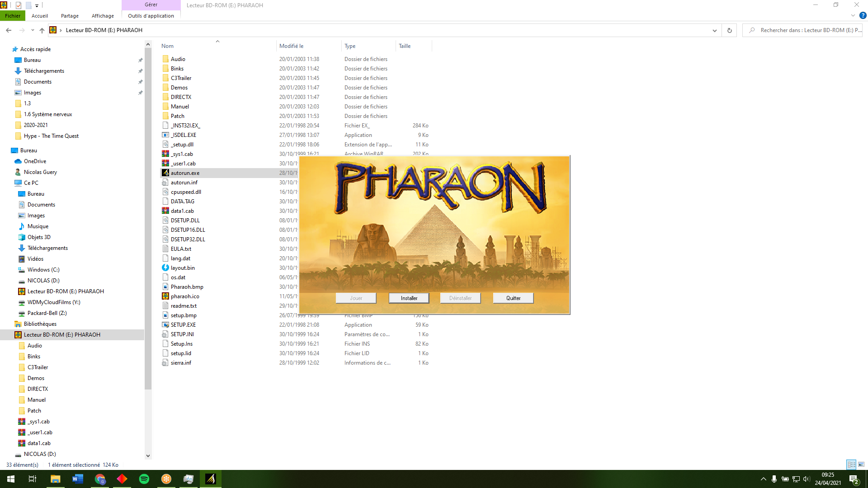The height and width of the screenshot is (488, 868).
Task: Open Word from the taskbar
Action: 78,479
